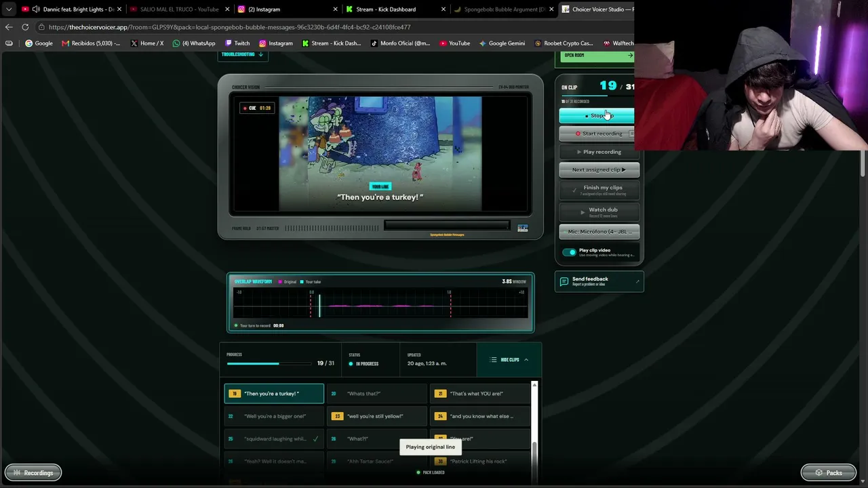Reload the current page
Screen dimensions: 868x488
pyautogui.click(x=25, y=27)
